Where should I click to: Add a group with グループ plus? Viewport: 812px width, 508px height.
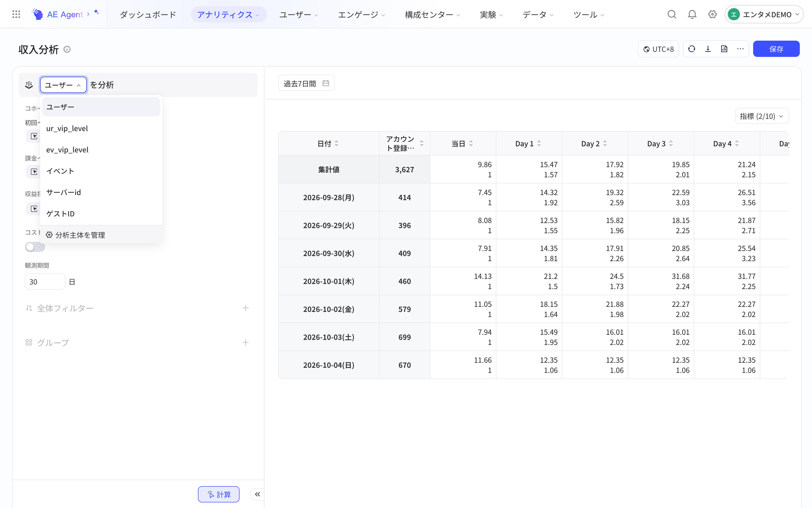click(x=246, y=342)
